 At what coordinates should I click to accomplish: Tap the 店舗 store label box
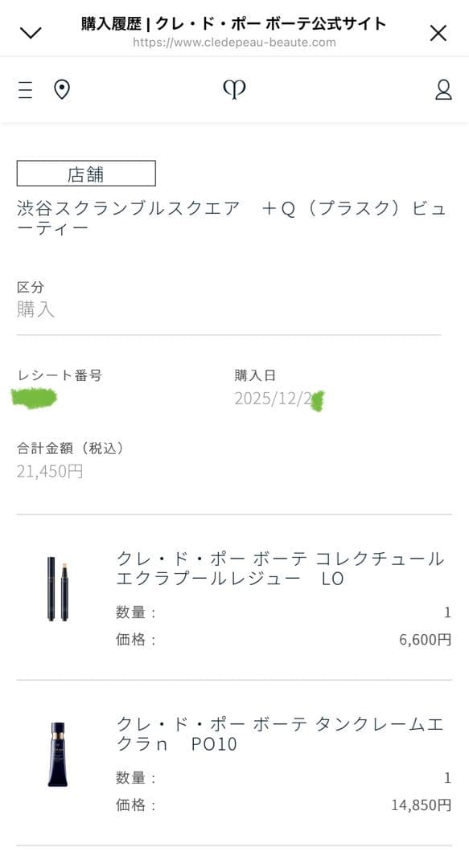[86, 173]
